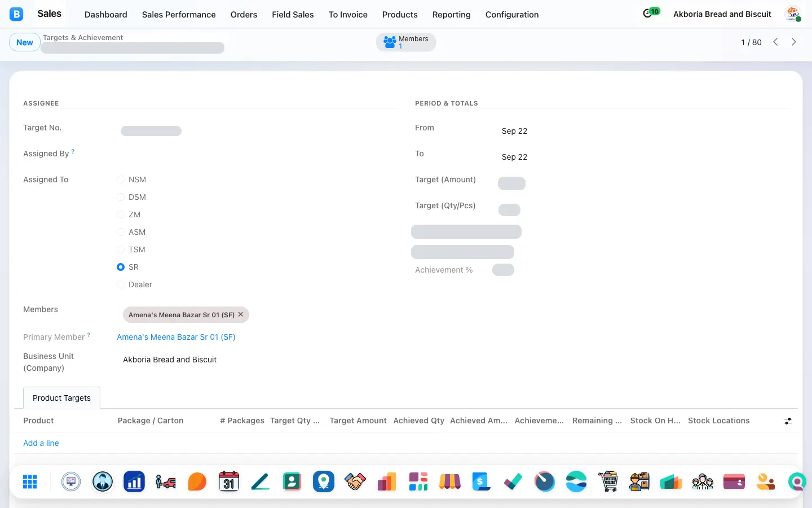
Task: Open the user avatar menu
Action: [x=793, y=14]
